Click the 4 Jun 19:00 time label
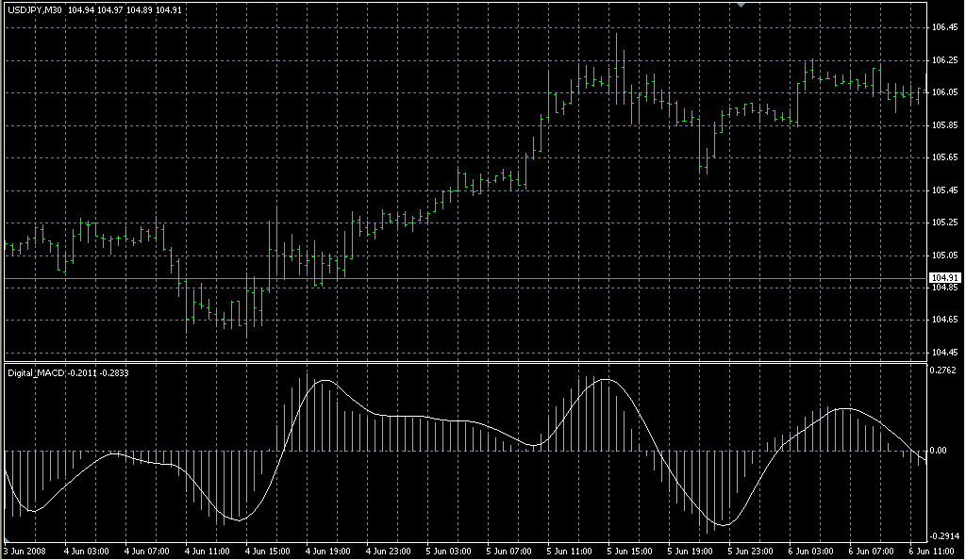 (x=327, y=551)
